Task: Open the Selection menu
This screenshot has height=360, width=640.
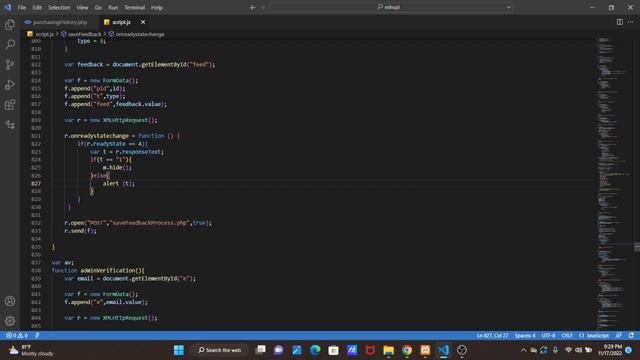Action: [x=59, y=7]
